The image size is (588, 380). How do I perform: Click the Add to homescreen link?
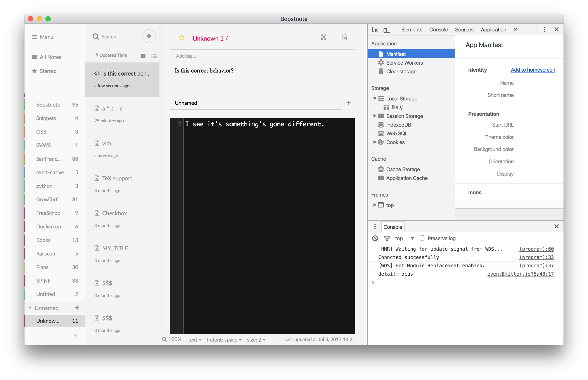(533, 70)
